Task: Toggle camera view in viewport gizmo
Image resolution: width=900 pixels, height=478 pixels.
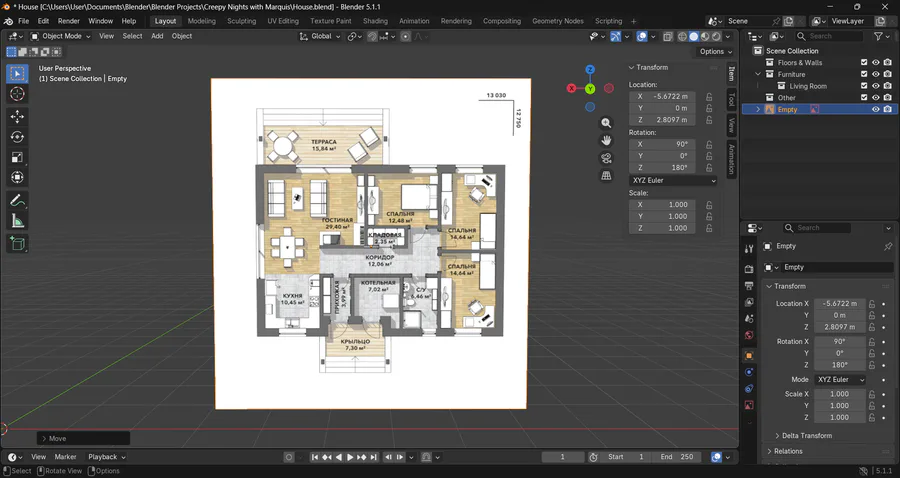Action: (606, 158)
